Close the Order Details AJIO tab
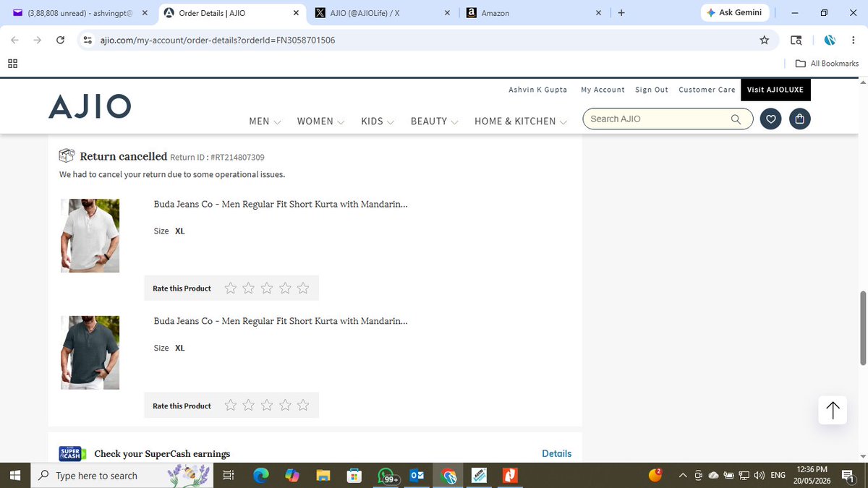Screen dimensions: 868x488 click(296, 13)
